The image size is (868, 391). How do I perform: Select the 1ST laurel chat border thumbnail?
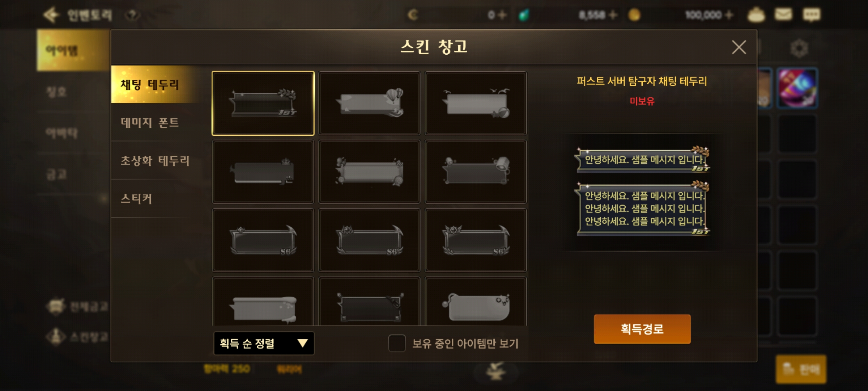point(263,103)
